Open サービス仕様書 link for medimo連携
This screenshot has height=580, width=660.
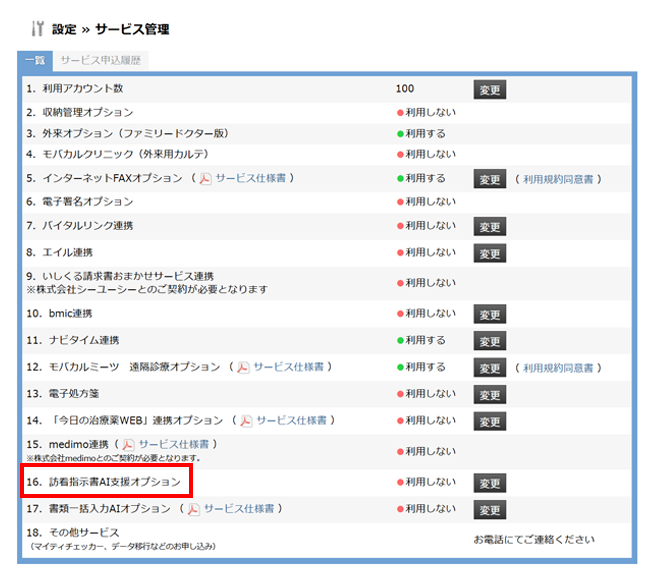click(x=174, y=444)
